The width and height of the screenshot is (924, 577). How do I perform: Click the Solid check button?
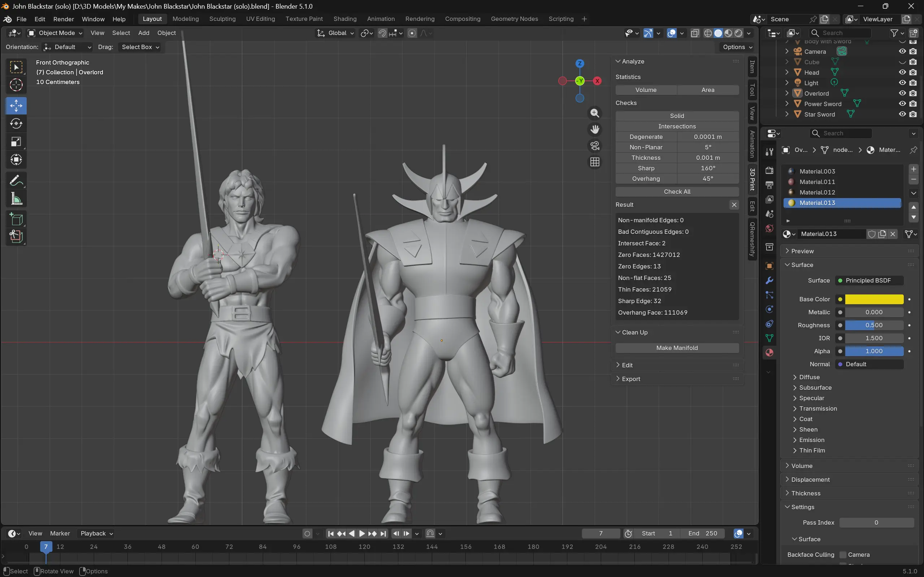(677, 116)
